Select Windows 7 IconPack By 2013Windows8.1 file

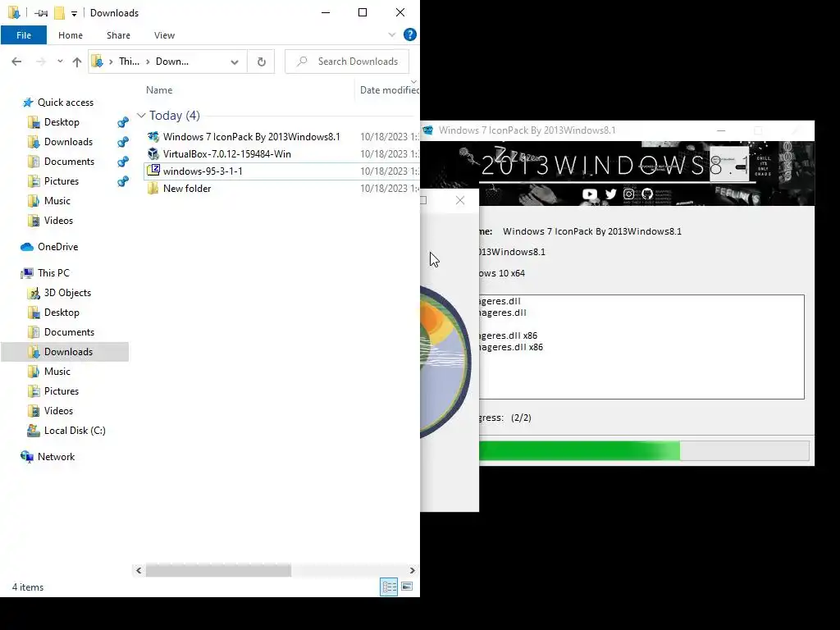[251, 137]
